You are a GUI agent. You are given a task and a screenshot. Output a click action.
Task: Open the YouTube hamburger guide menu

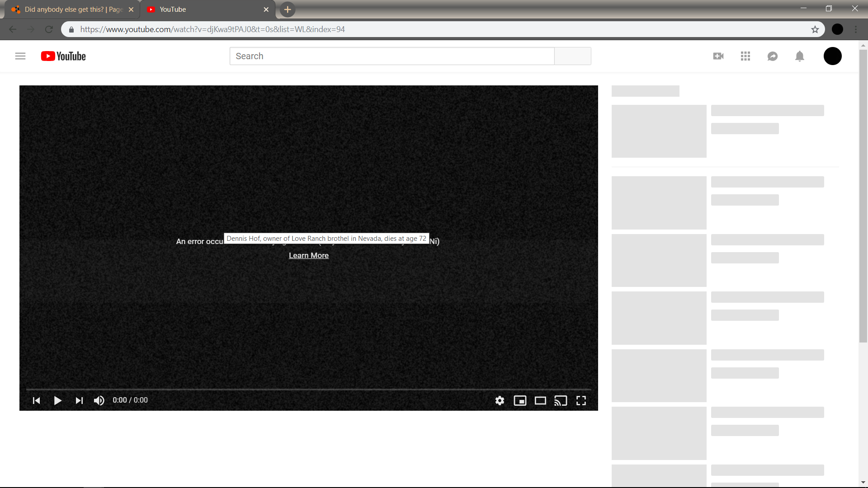click(20, 56)
